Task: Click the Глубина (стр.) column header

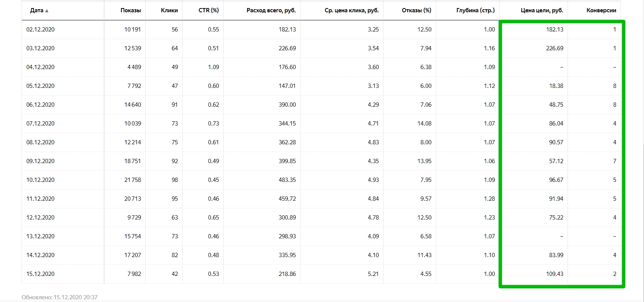Action: pyautogui.click(x=476, y=10)
